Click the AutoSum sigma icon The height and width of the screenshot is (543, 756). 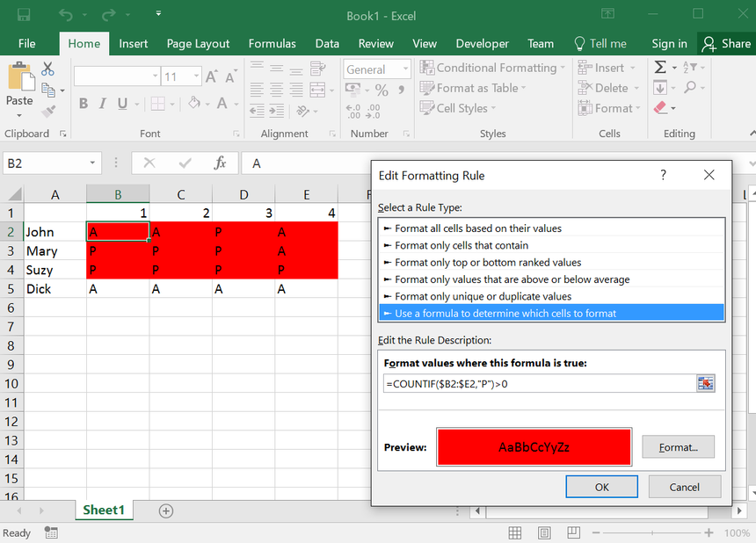coord(660,68)
